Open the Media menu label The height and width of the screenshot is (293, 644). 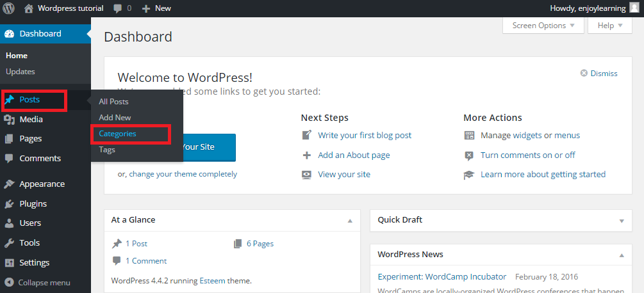(31, 120)
